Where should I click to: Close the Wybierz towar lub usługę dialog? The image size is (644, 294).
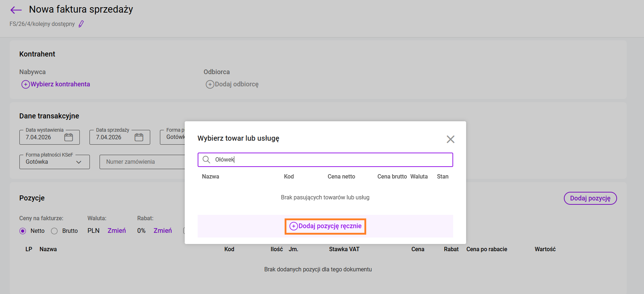click(450, 139)
